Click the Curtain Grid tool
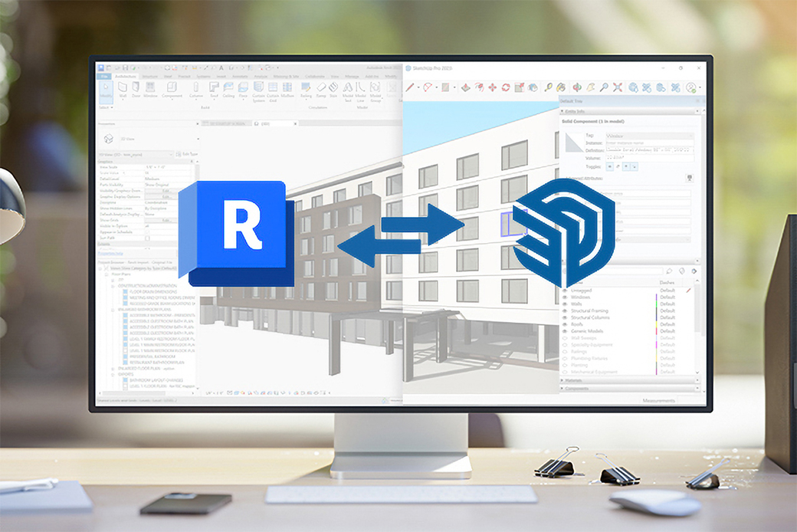This screenshot has width=797, height=532. click(x=273, y=90)
